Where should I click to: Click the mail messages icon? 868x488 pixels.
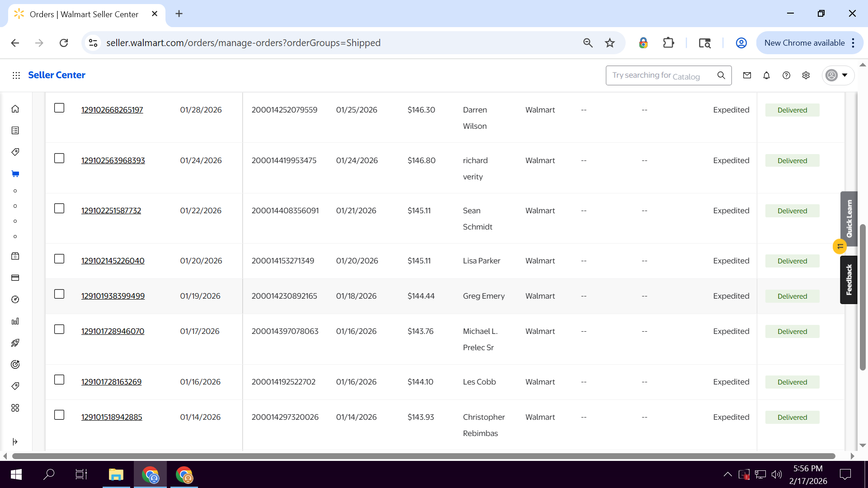747,75
